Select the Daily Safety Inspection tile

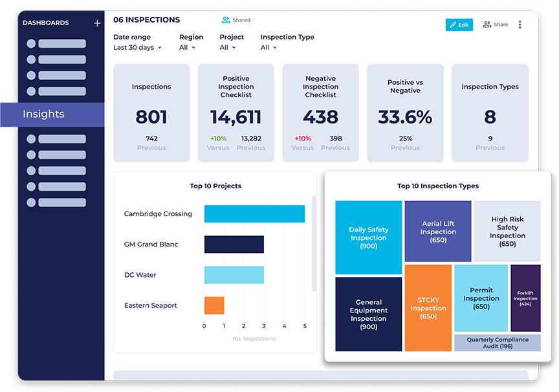pos(368,237)
